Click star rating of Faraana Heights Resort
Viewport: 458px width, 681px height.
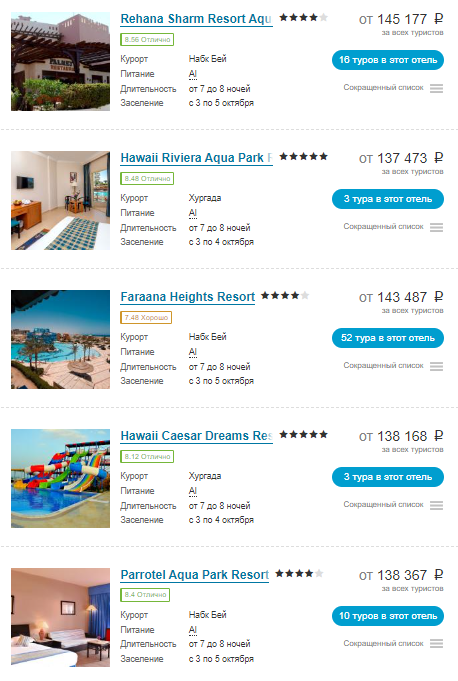[x=285, y=295]
